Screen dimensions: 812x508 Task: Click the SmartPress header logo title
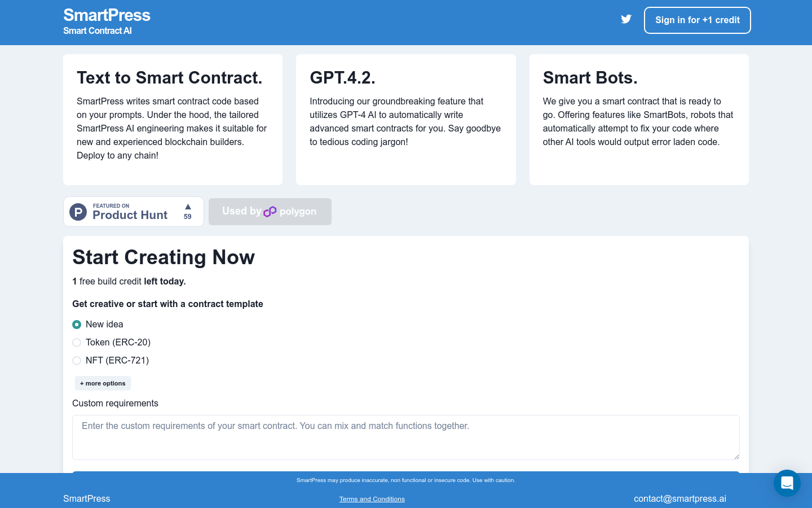tap(107, 15)
